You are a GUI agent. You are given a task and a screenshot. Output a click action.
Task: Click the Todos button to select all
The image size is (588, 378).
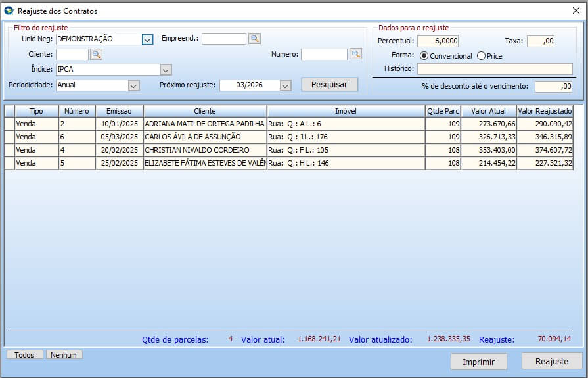tap(24, 355)
